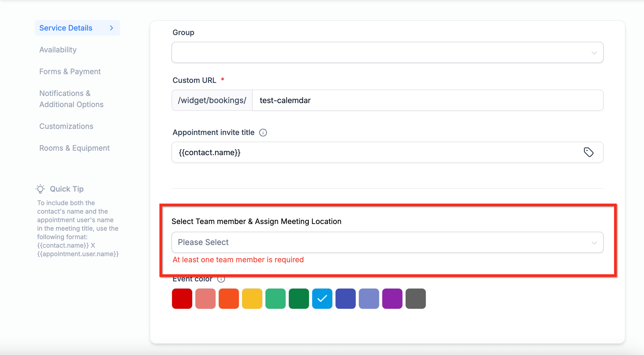Choose the purple event color swatch

pos(392,299)
